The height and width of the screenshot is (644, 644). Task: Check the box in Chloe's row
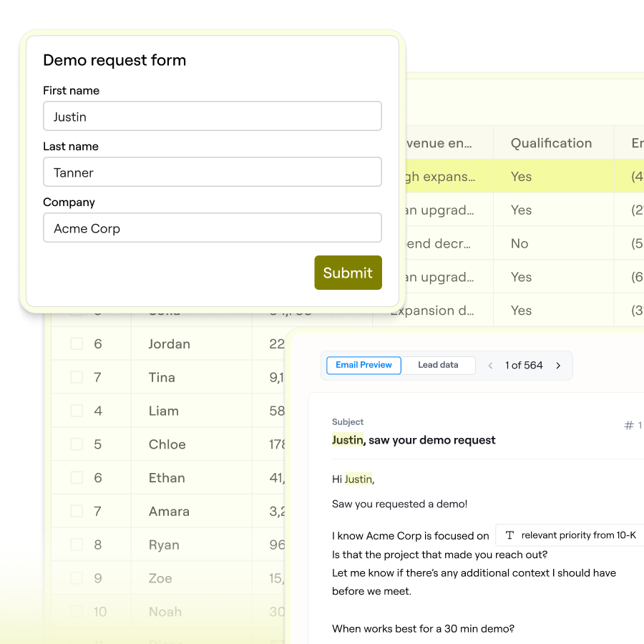click(x=77, y=444)
